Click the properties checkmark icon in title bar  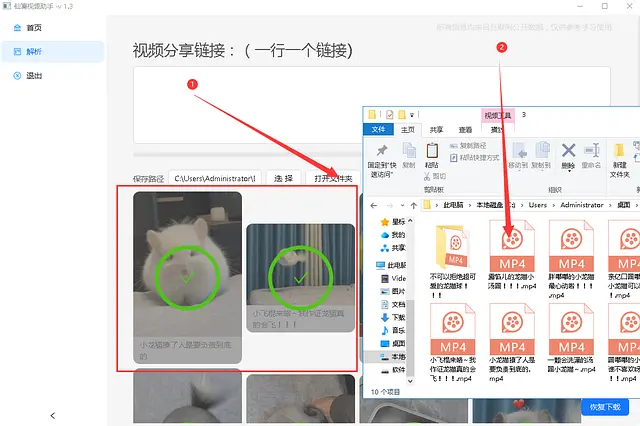pos(389,115)
